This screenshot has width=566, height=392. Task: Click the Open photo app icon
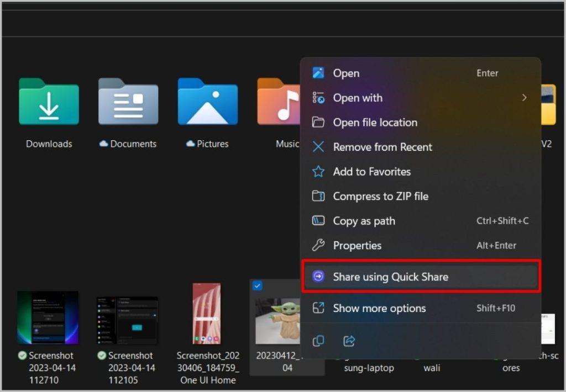[x=318, y=73]
